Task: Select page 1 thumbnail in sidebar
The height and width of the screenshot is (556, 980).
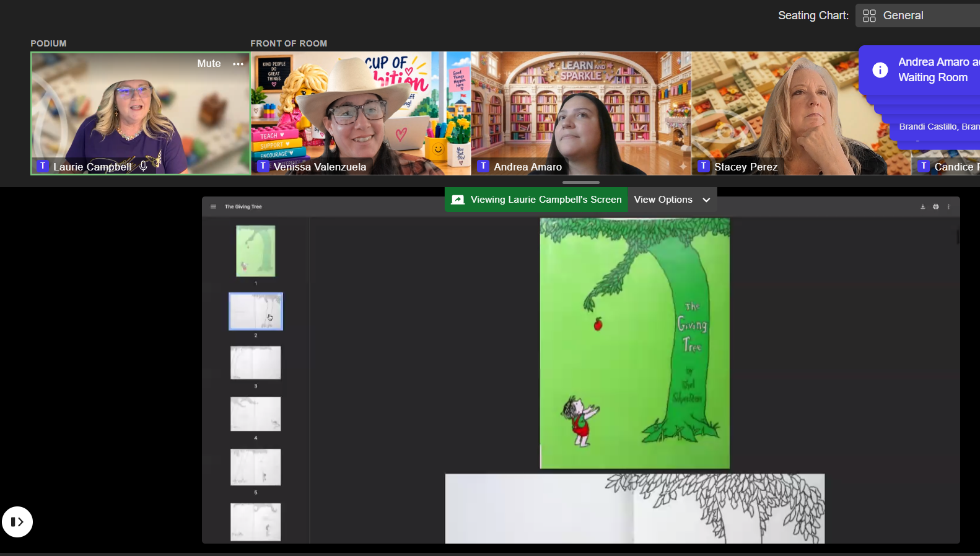Action: click(256, 251)
